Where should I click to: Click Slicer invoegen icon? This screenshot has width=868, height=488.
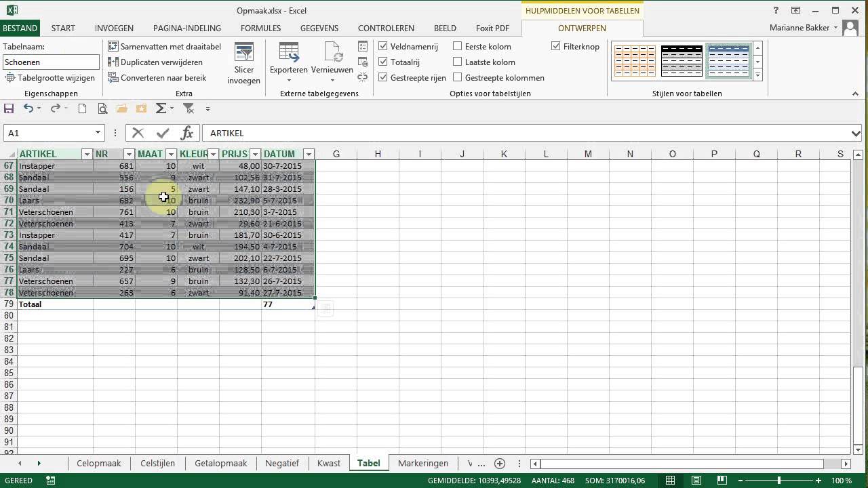pyautogui.click(x=243, y=64)
